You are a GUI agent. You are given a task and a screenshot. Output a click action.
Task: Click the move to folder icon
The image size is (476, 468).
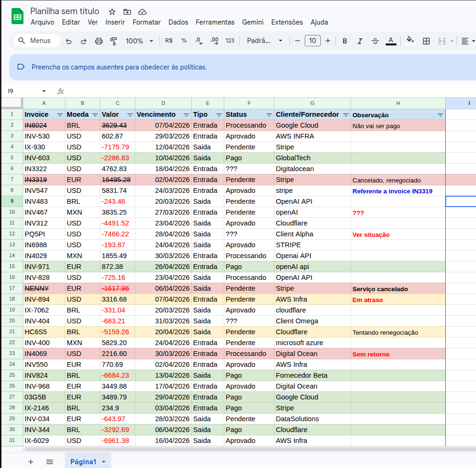(x=127, y=12)
